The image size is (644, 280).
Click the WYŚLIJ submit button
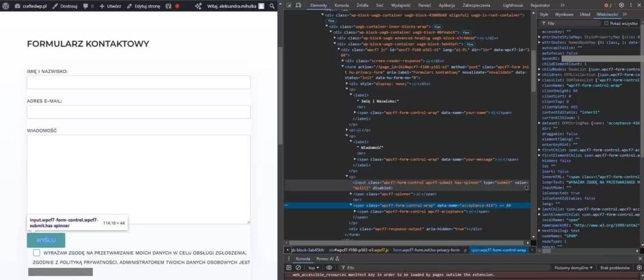point(46,240)
